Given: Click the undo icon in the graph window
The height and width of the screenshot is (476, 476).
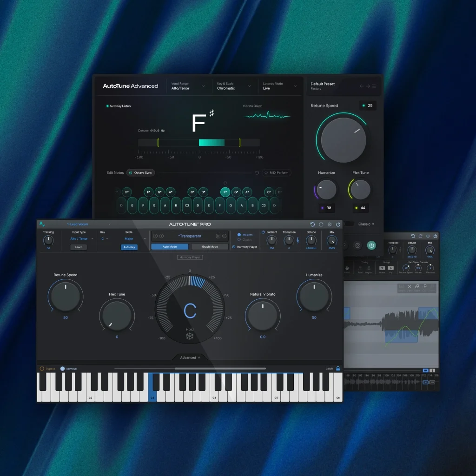Looking at the screenshot, I should pyautogui.click(x=413, y=236).
